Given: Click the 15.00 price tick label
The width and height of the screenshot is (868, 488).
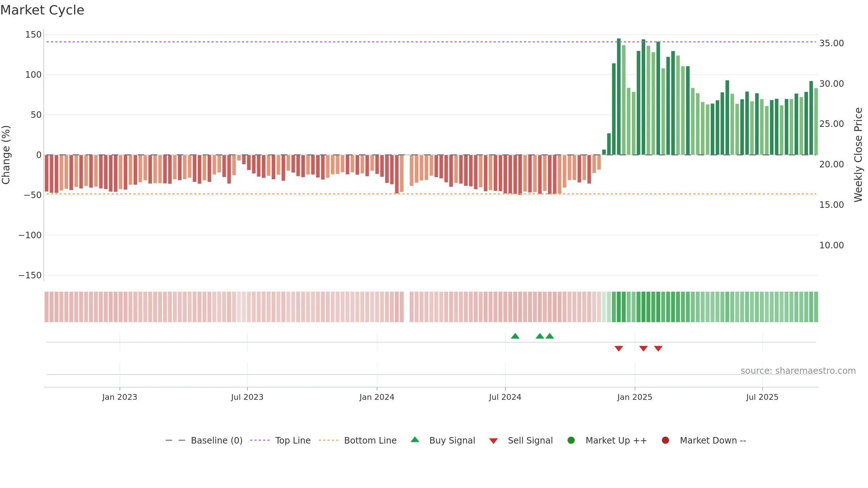Looking at the screenshot, I should [831, 205].
